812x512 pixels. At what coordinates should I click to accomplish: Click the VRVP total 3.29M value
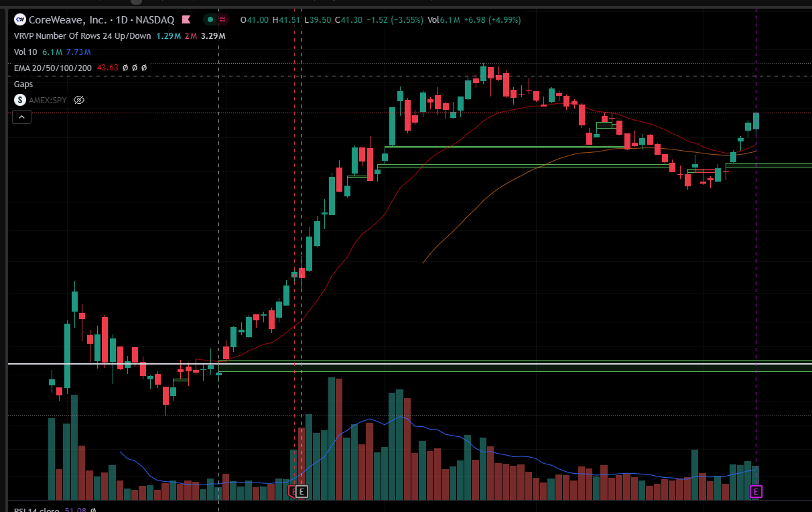coord(213,36)
